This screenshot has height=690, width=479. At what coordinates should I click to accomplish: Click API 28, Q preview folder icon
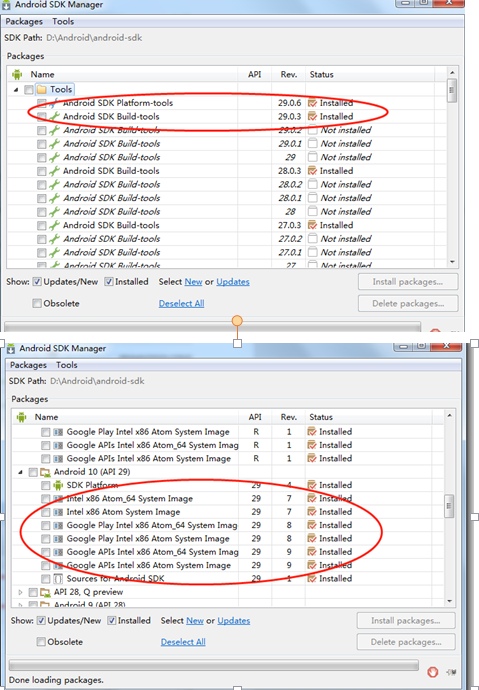(x=45, y=592)
